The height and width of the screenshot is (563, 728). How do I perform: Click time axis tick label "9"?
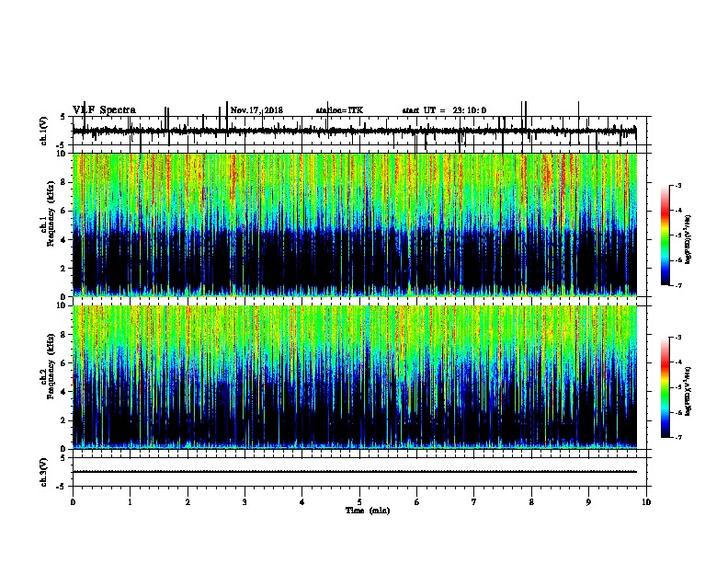[x=588, y=502]
